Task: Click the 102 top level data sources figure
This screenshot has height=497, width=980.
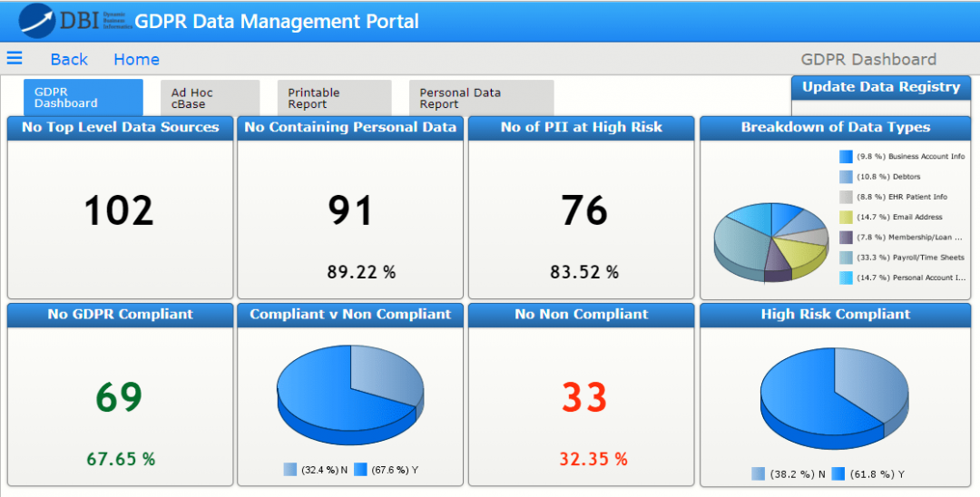Action: pos(119,210)
